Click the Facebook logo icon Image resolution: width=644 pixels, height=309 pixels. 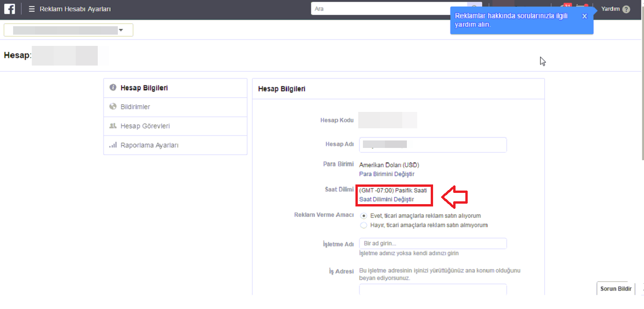coord(9,9)
